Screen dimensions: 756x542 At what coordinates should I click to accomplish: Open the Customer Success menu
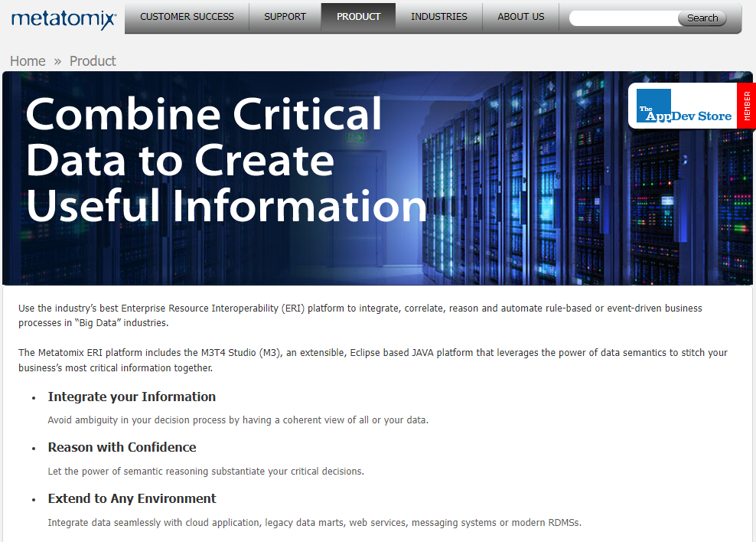pyautogui.click(x=187, y=17)
